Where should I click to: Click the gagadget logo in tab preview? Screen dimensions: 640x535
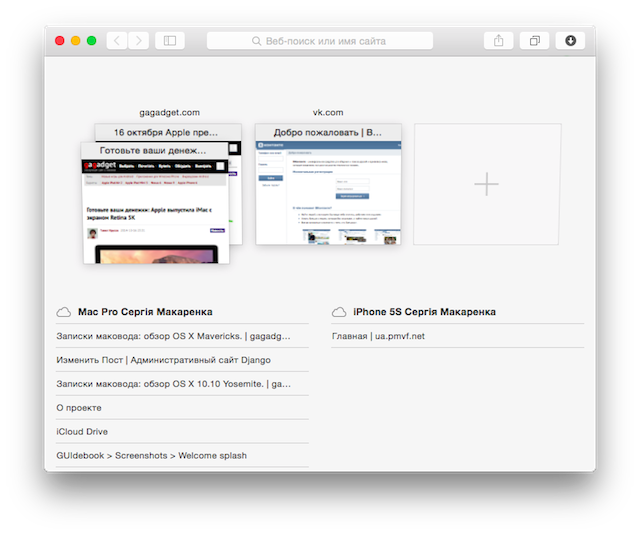click(100, 165)
